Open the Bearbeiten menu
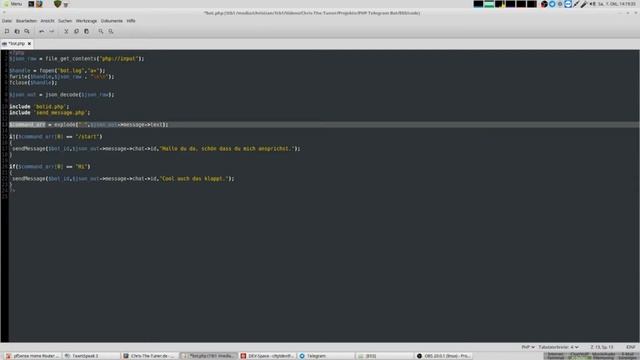Viewport: 640px width, 360px height. [x=26, y=21]
